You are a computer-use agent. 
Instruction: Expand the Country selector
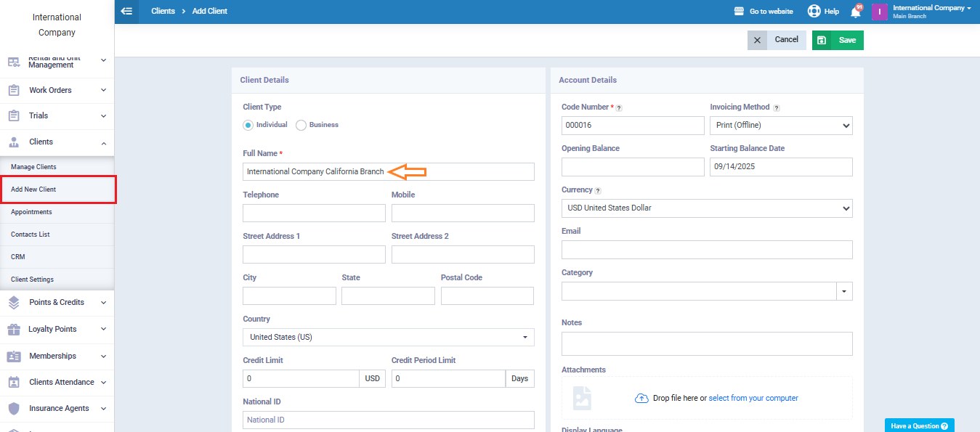(x=388, y=338)
